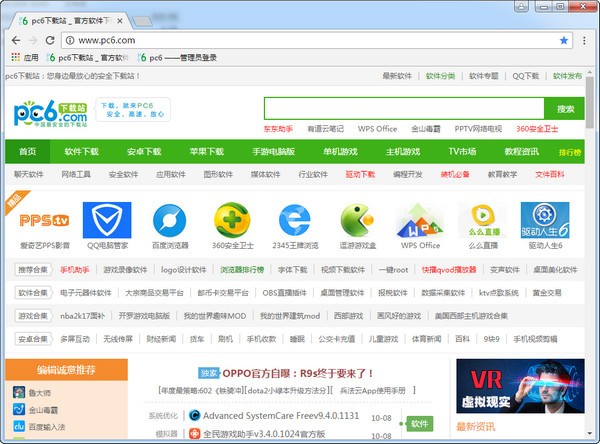
Task: Go back with the browser back arrow
Action: pos(16,40)
